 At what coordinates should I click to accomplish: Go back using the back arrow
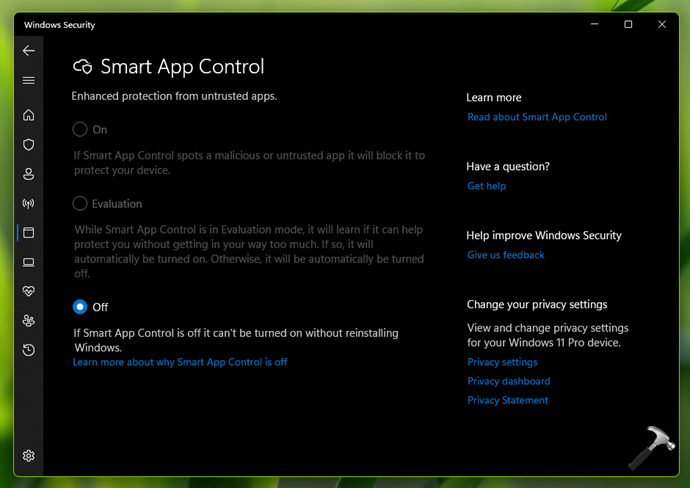pos(29,51)
